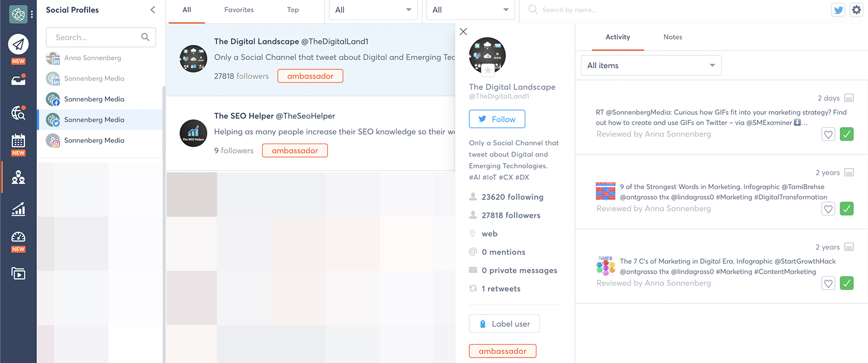Open the calendar planner icon in sidebar
The width and height of the screenshot is (868, 363).
[18, 141]
